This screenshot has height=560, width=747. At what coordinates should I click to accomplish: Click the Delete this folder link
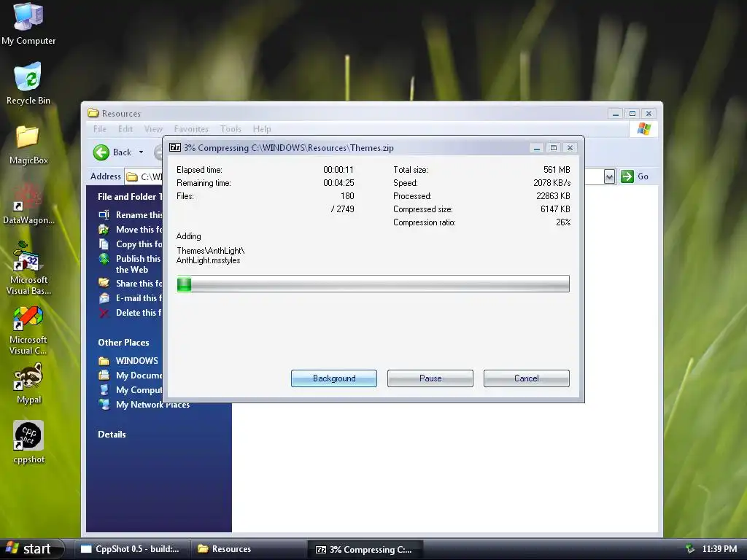tap(139, 313)
